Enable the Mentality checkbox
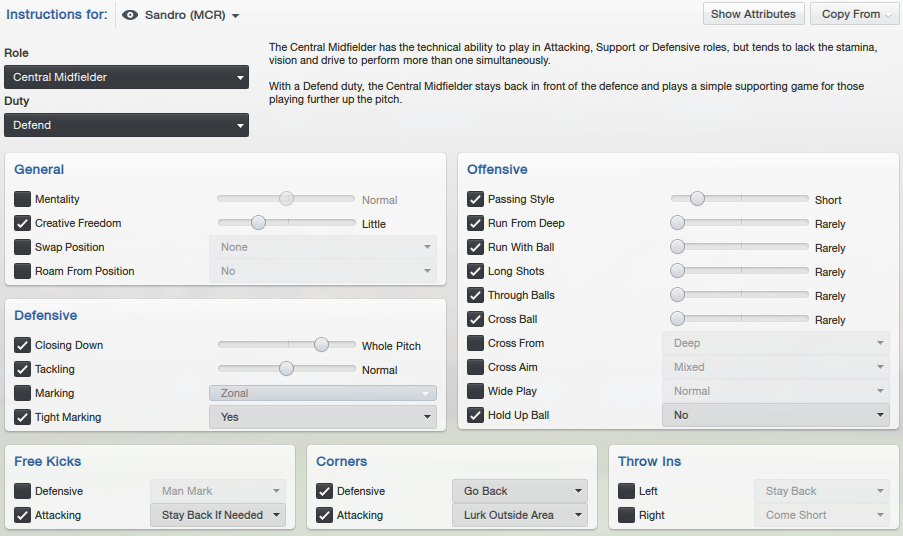The height and width of the screenshot is (536, 903). click(x=22, y=199)
